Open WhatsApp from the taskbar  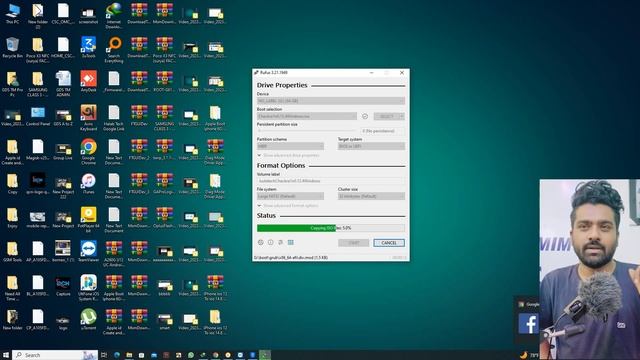191,355
